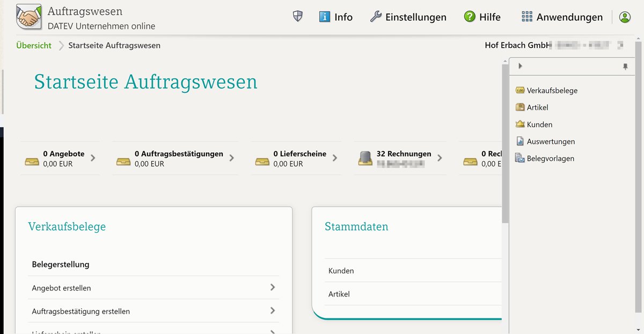Screen dimensions: 644x334
Task: Click the user profile icon
Action: [625, 17]
